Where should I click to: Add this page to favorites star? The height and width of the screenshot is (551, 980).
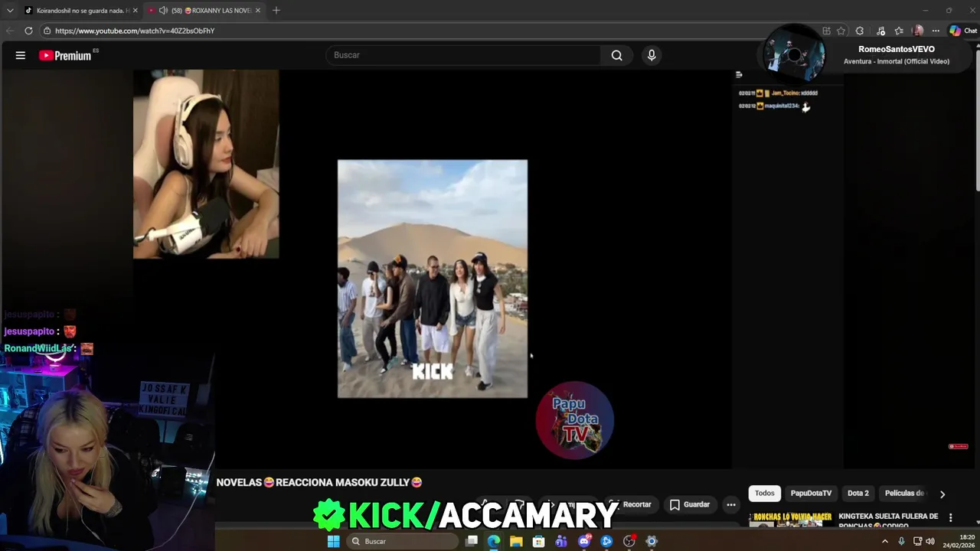click(841, 31)
